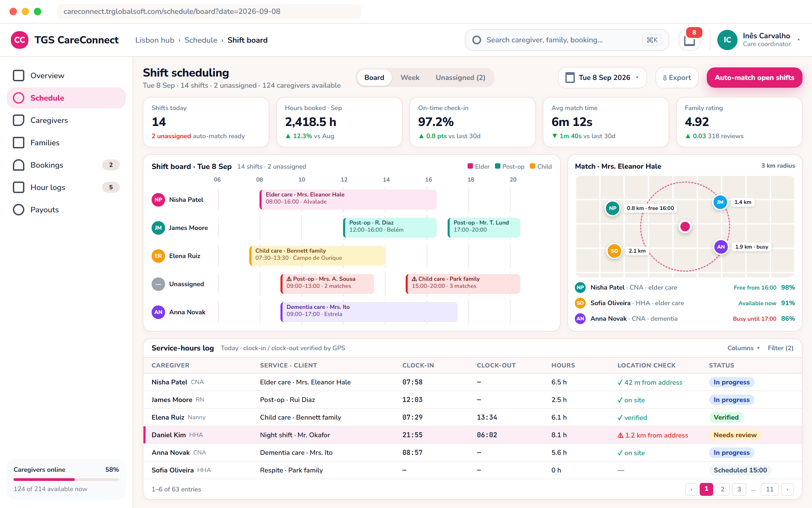This screenshot has width=812, height=508.
Task: Click the Caregivers online progress bar
Action: click(x=66, y=480)
